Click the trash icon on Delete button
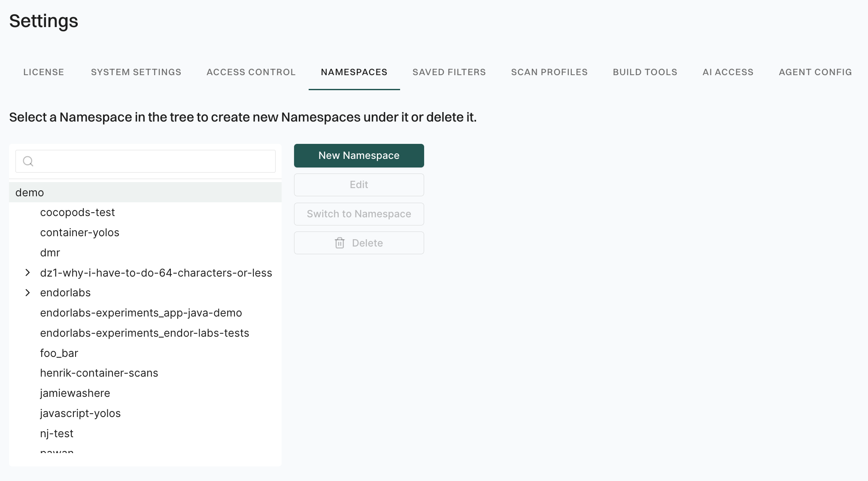The height and width of the screenshot is (481, 868). click(x=340, y=243)
